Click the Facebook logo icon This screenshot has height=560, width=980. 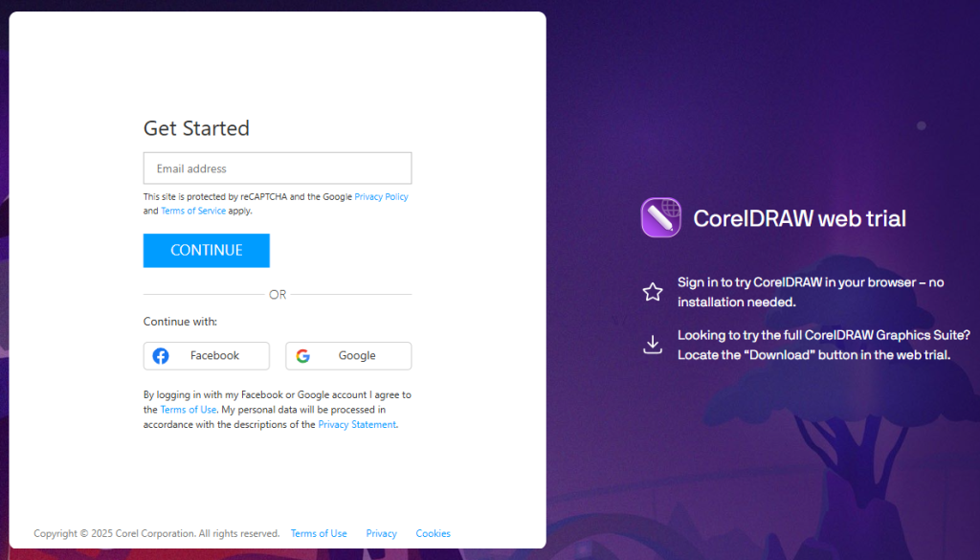click(x=161, y=356)
